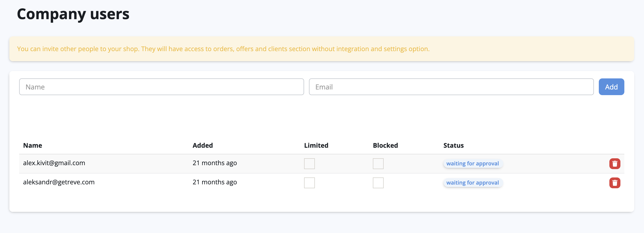Screen dimensions: 644x233
Task: Select the alex.kivit@gmail.com user name
Action: (x=54, y=163)
